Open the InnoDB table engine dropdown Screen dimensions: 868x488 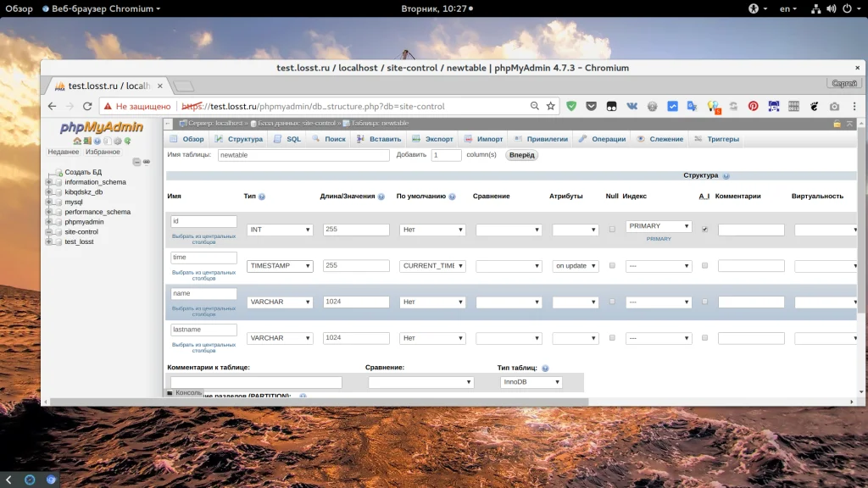coord(531,383)
